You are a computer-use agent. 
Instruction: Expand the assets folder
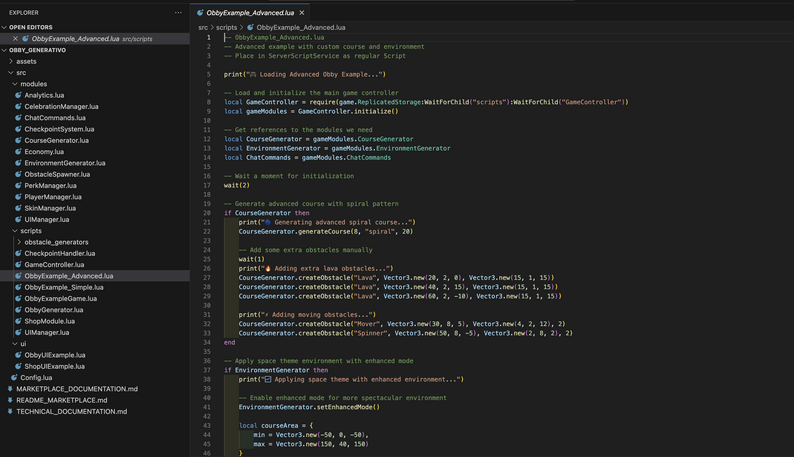9,62
